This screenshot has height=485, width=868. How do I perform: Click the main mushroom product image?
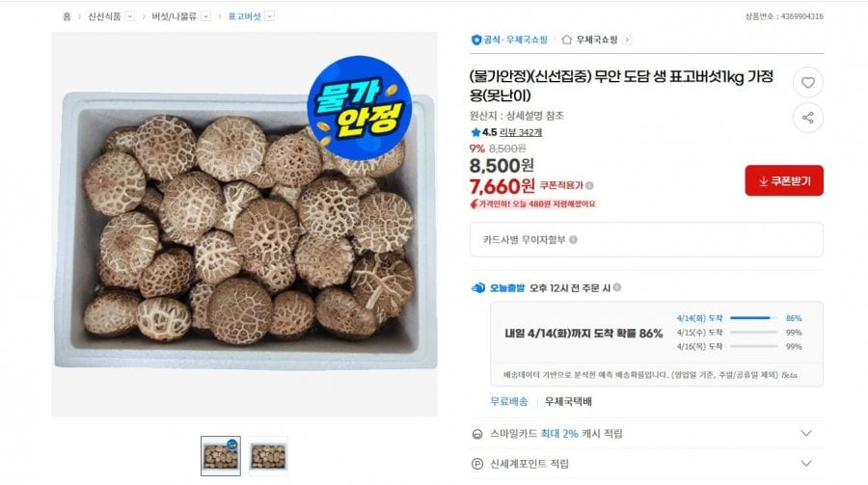tap(245, 225)
